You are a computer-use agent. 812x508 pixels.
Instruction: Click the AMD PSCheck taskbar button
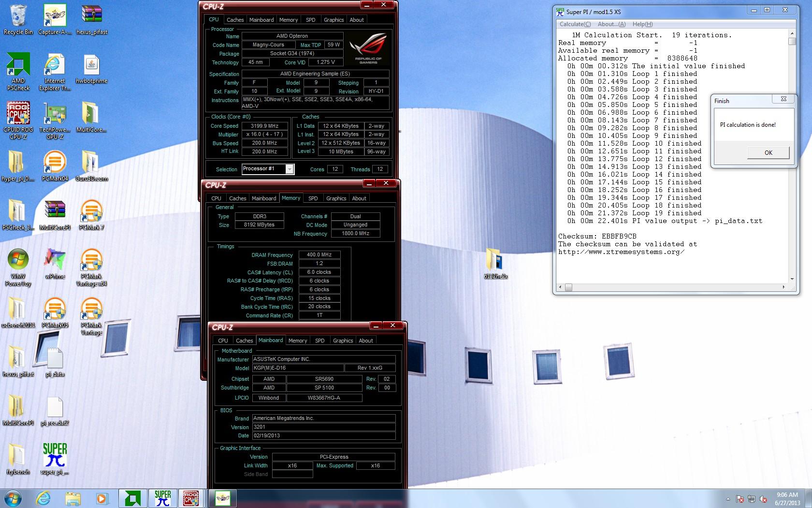pyautogui.click(x=132, y=498)
